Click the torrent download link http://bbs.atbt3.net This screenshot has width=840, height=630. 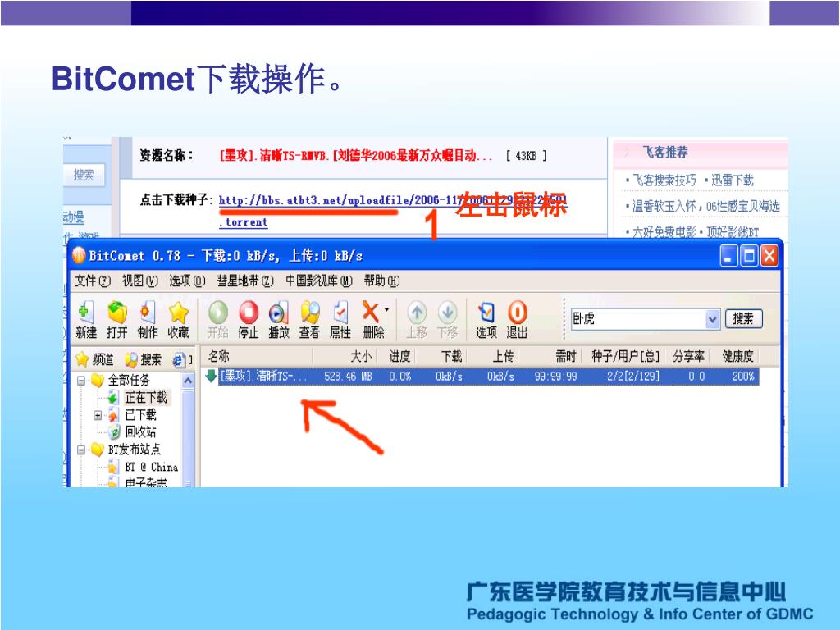[393, 200]
